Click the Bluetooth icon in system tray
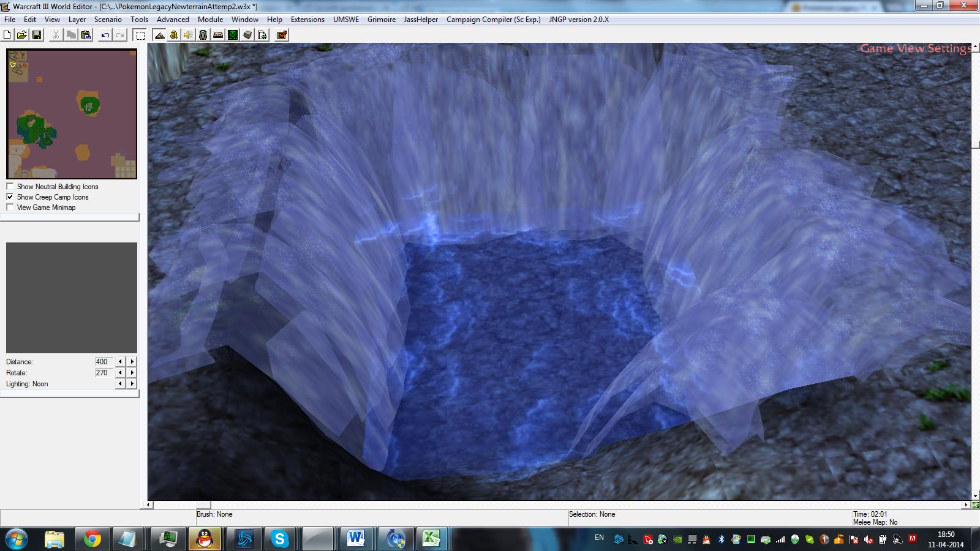 click(721, 539)
